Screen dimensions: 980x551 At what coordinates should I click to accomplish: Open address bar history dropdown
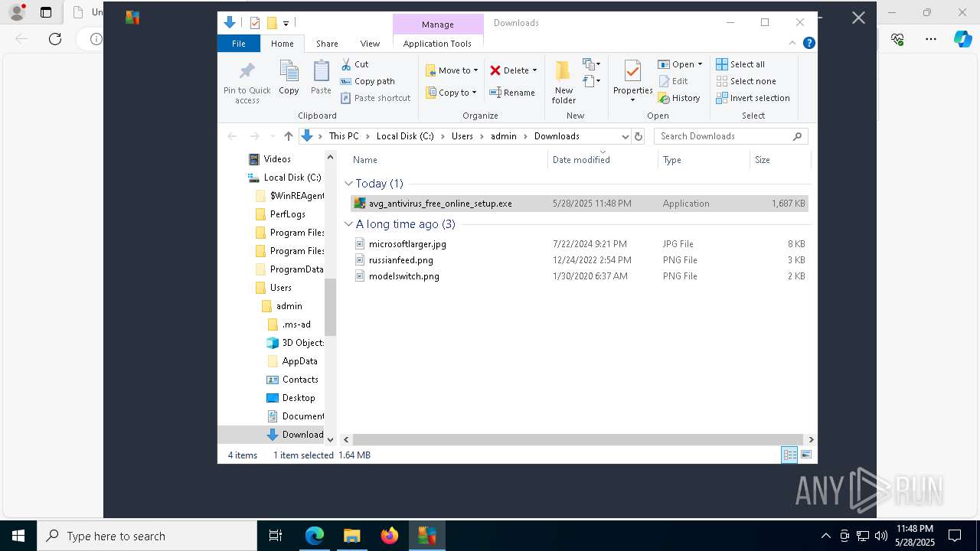click(625, 136)
